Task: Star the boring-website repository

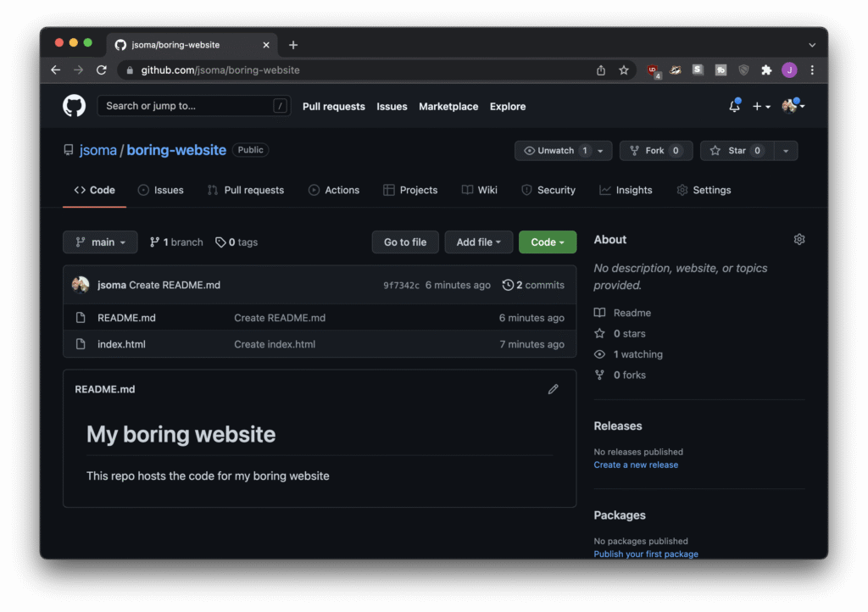Action: (737, 151)
